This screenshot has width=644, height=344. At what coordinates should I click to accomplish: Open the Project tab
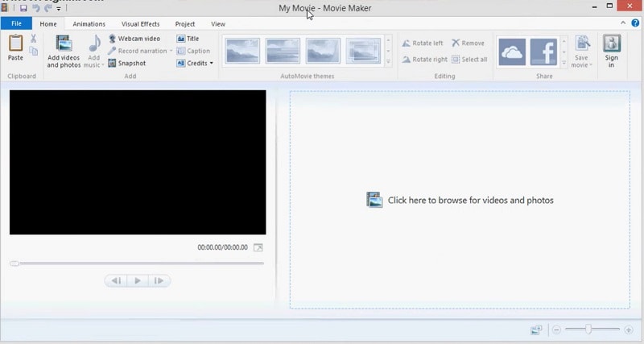click(x=185, y=24)
